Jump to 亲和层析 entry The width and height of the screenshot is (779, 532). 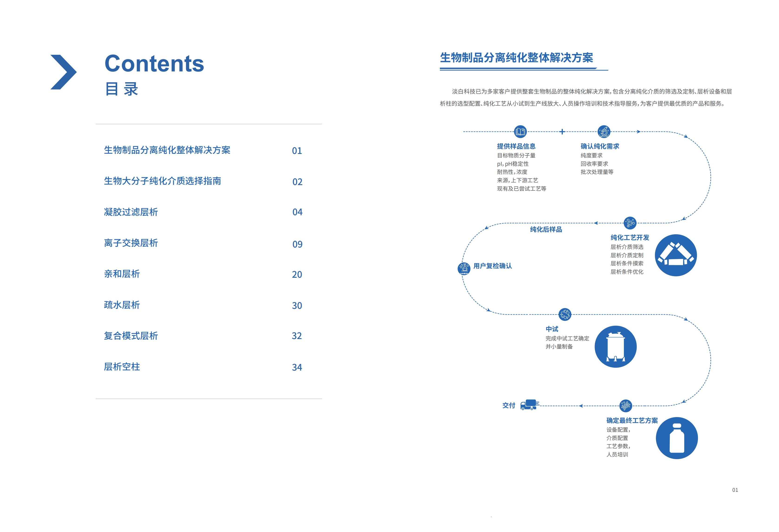(x=122, y=274)
